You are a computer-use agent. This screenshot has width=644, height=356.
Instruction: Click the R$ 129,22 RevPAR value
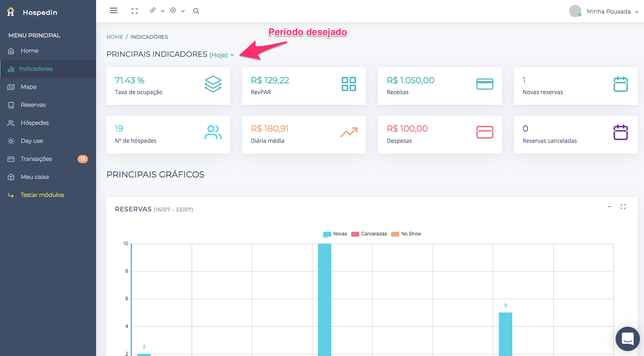pos(270,81)
